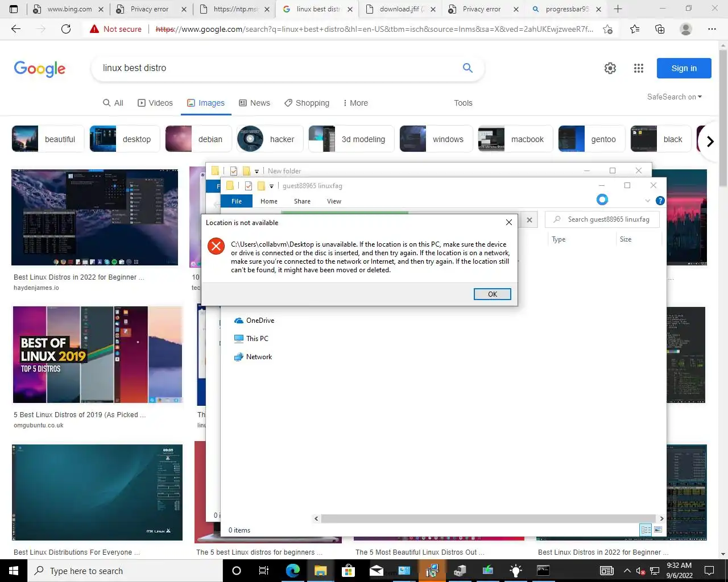Open the Share ribbon tab
728x582 pixels.
(302, 201)
